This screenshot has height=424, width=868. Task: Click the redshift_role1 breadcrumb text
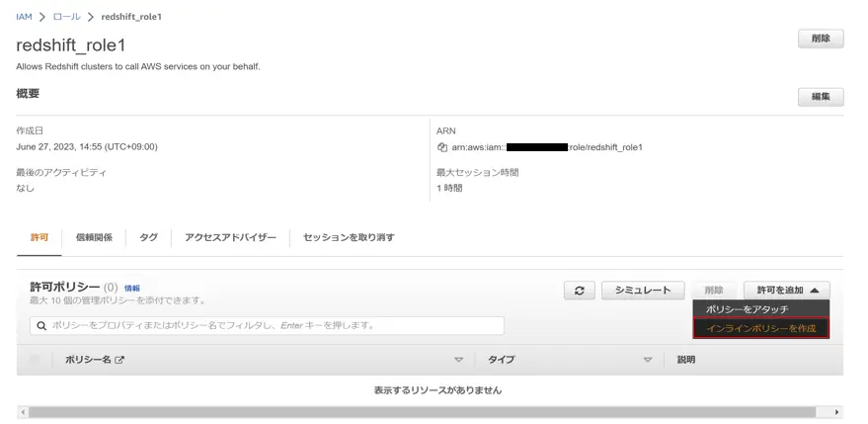(131, 17)
